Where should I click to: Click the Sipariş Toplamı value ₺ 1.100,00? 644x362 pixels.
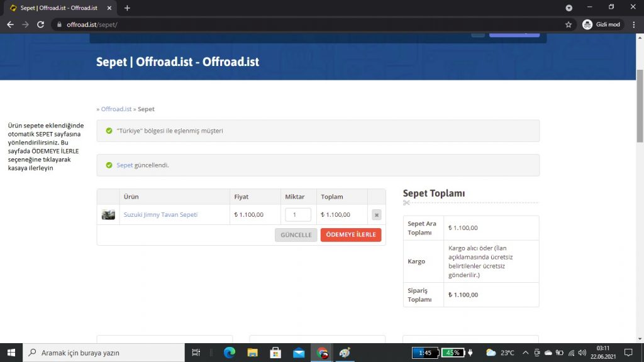click(463, 295)
